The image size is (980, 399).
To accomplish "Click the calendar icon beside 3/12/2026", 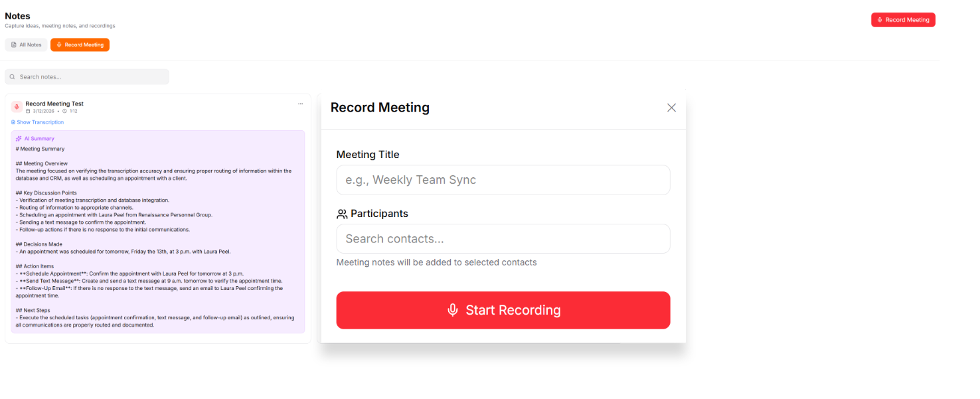I will coord(28,111).
